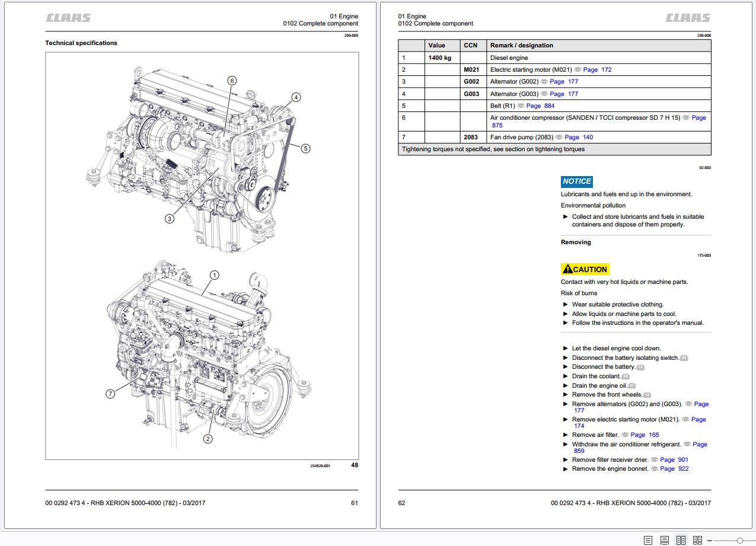Switch to single page view
Viewport: 756px width, 546px height.
[648, 540]
